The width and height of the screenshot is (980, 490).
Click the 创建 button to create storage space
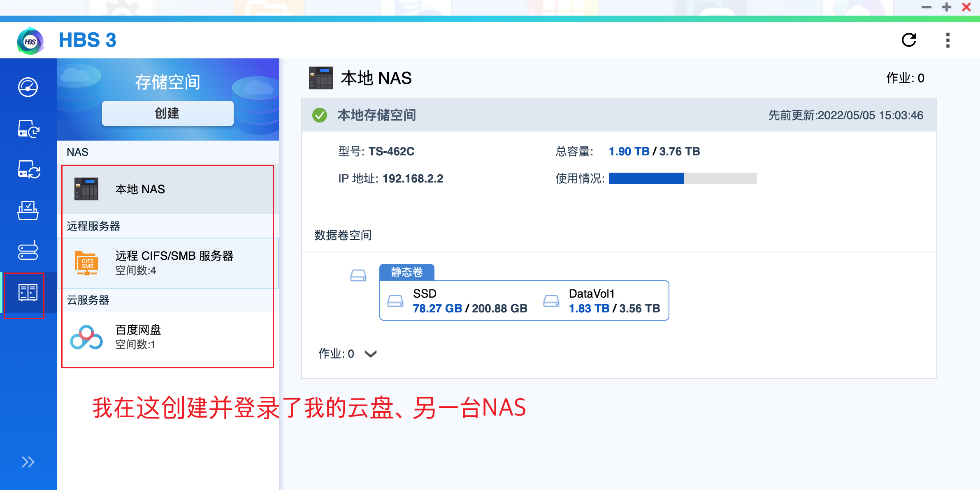tap(167, 113)
